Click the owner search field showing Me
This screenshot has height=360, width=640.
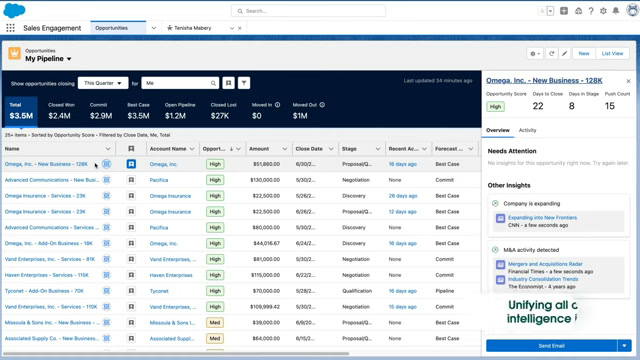[180, 83]
